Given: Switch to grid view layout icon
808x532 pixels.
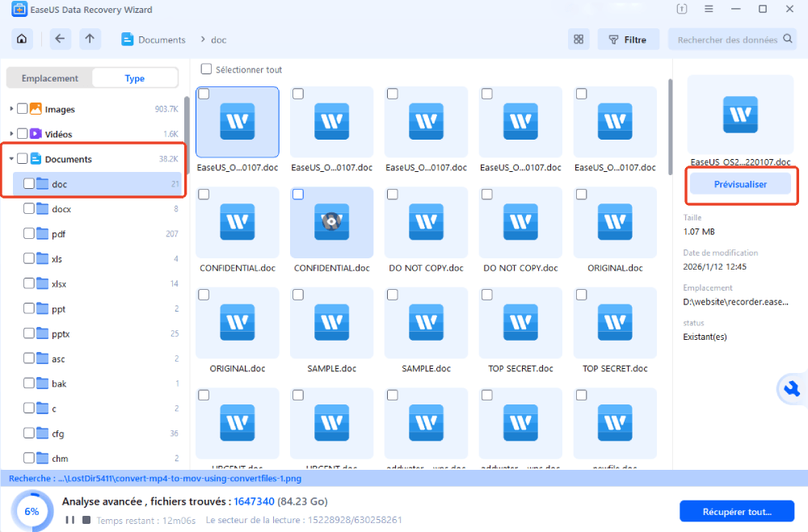Looking at the screenshot, I should point(579,40).
